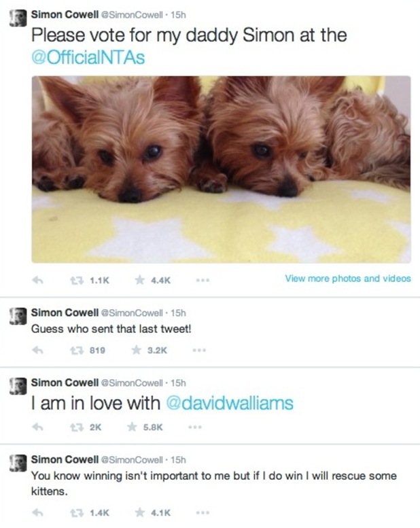Reply to the davidwalliams love tweet
420x528 pixels.
[37, 427]
